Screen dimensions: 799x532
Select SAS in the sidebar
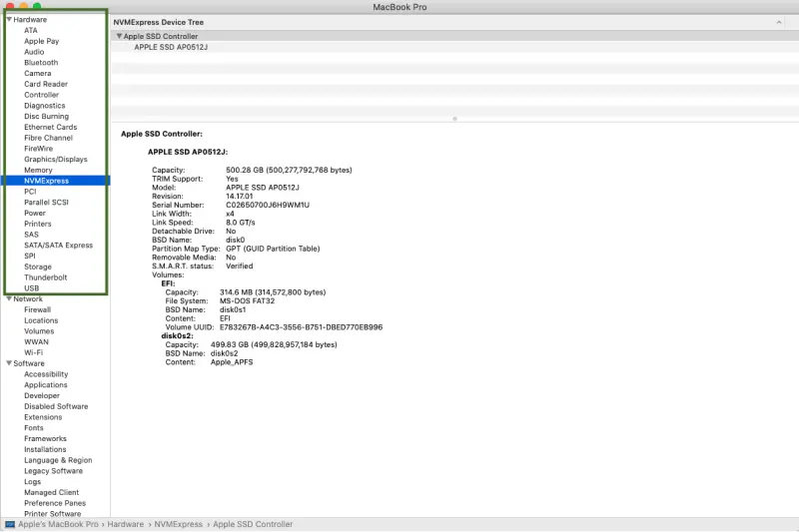[x=31, y=235]
